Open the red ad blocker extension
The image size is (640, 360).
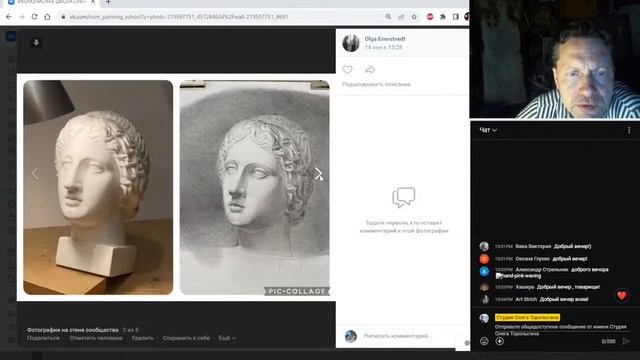430,17
